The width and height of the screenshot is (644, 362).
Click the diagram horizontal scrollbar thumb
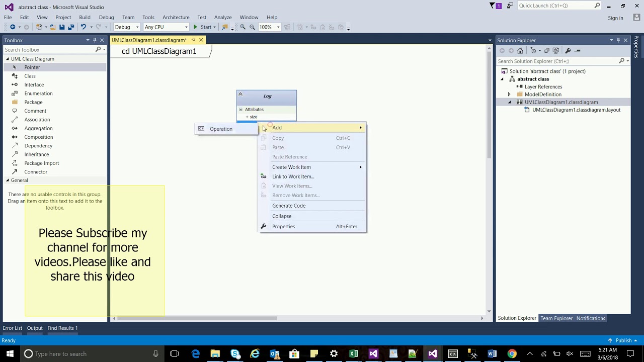197,318
